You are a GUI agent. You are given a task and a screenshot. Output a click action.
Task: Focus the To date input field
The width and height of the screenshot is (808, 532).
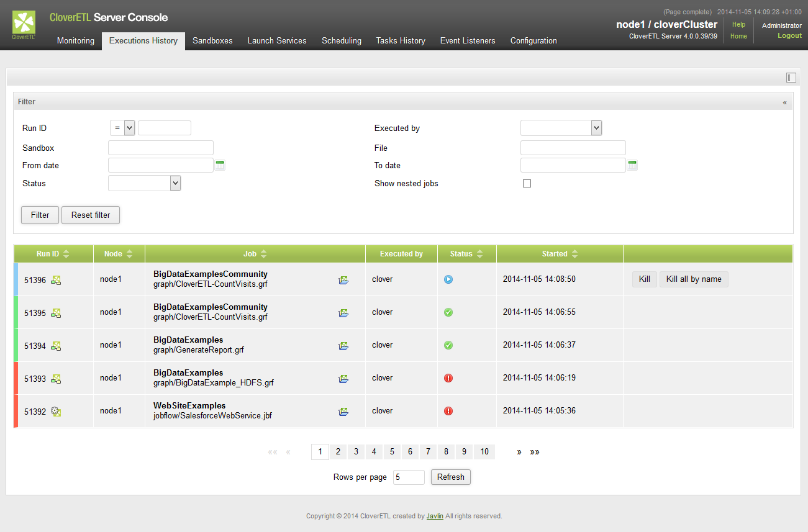(573, 165)
